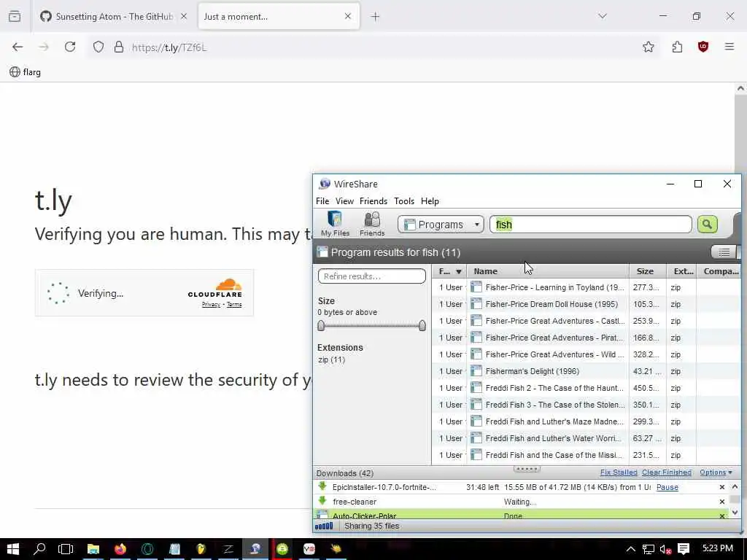Reload the current page
Viewport: 747px width, 560px height.
point(70,47)
